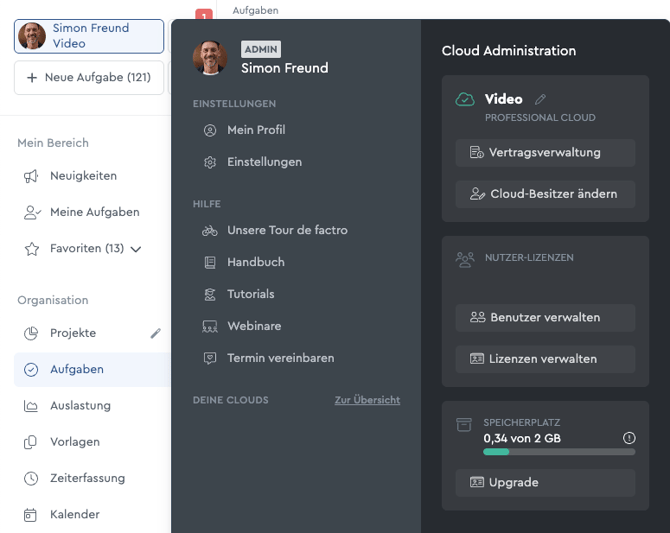Click the storage info exclamation icon
670x533 pixels.
pos(629,438)
